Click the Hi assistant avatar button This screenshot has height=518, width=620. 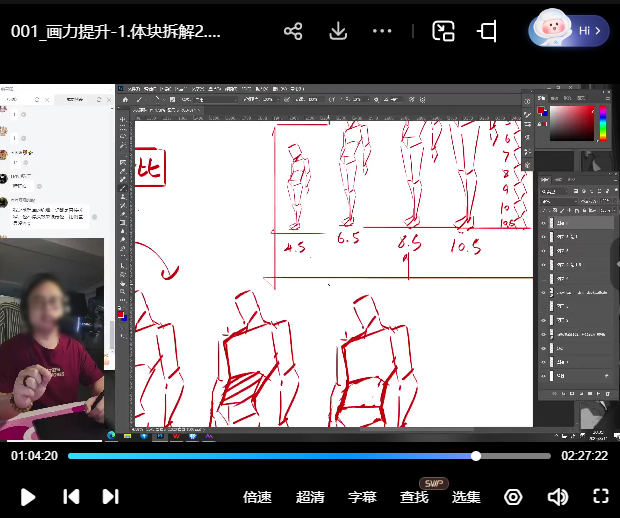[569, 30]
